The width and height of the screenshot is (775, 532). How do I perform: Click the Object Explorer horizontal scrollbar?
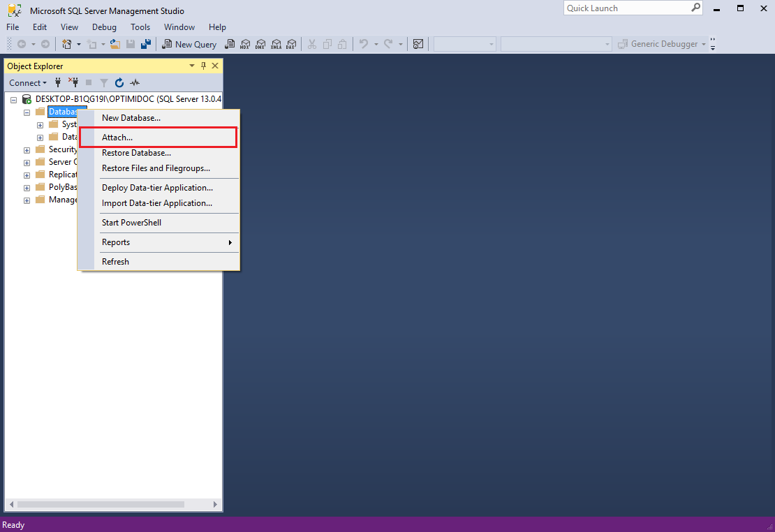click(x=105, y=504)
